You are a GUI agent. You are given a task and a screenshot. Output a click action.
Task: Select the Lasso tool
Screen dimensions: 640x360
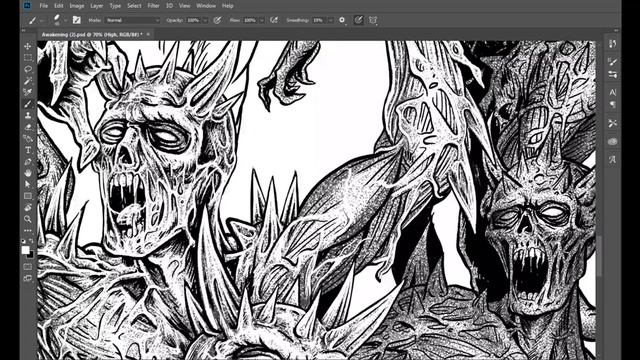28,69
